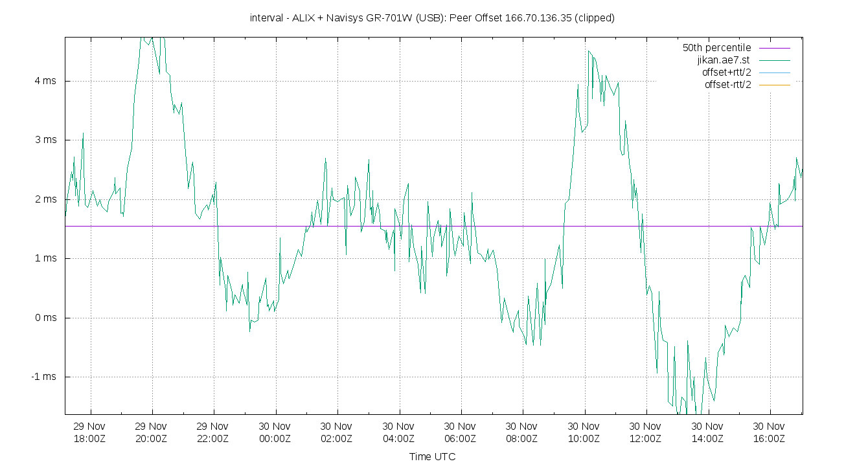Click the purple 50th percentile legend line sample
This screenshot has width=868, height=466.
(773, 48)
